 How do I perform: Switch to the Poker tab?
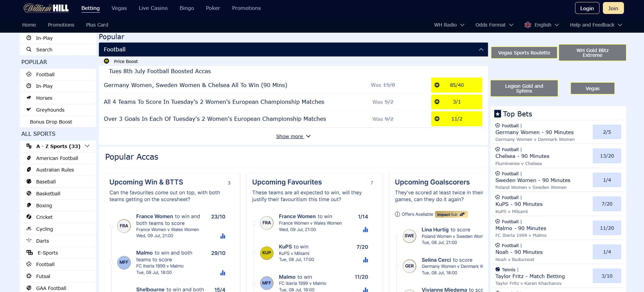[x=213, y=8]
